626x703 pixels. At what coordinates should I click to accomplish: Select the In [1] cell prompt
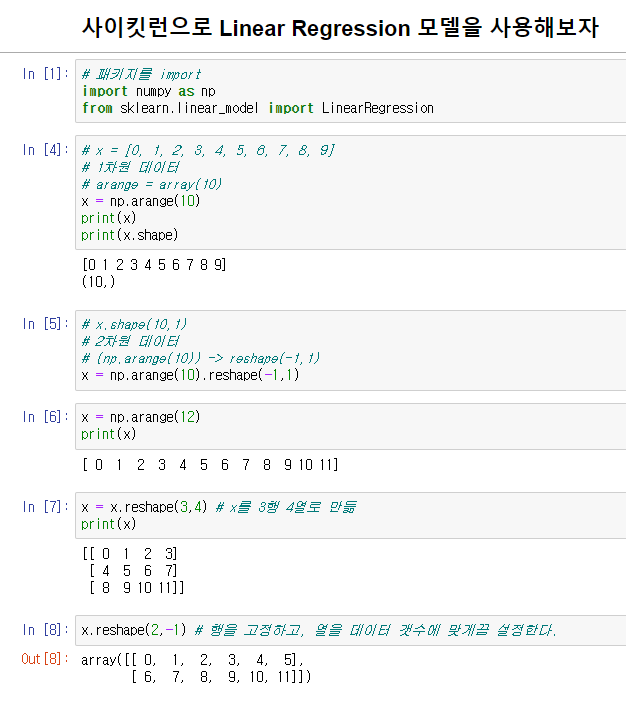click(45, 74)
